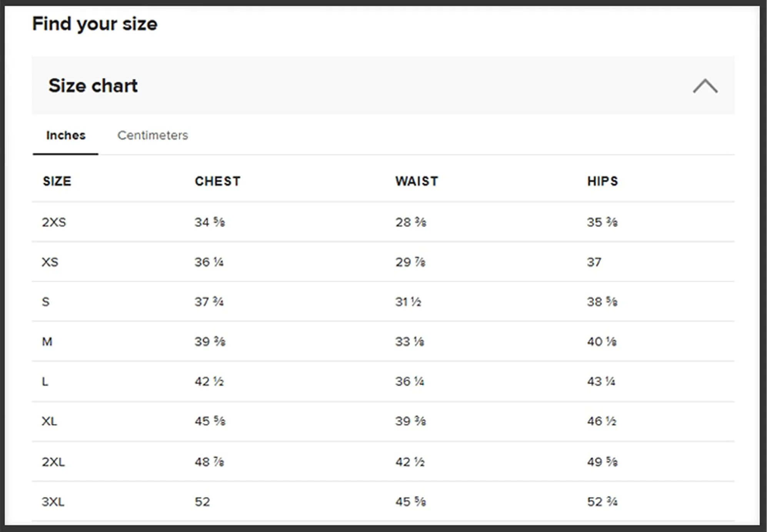Select the Inches tab
Image resolution: width=767 pixels, height=532 pixels.
pyautogui.click(x=66, y=135)
